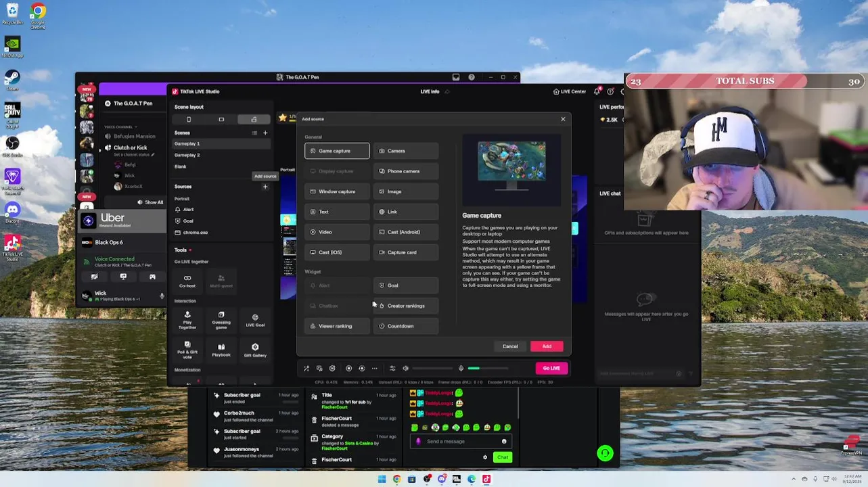
Task: Mute the speaker audio icon
Action: click(405, 369)
